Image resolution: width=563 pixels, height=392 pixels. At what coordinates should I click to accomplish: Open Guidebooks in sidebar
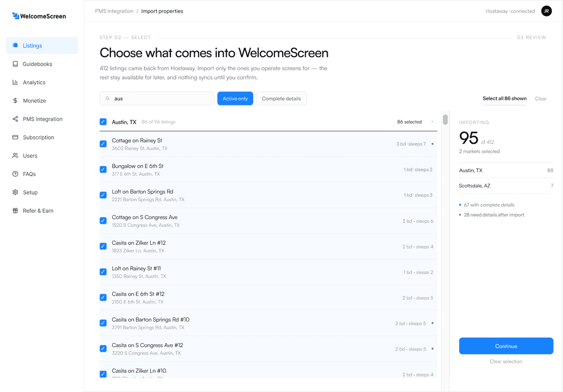click(x=42, y=64)
